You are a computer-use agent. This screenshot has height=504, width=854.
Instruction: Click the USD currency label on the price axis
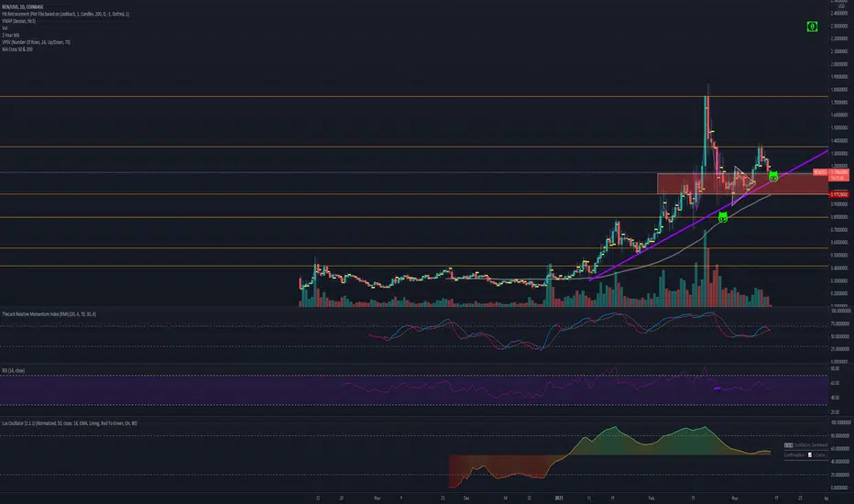coord(841,6)
